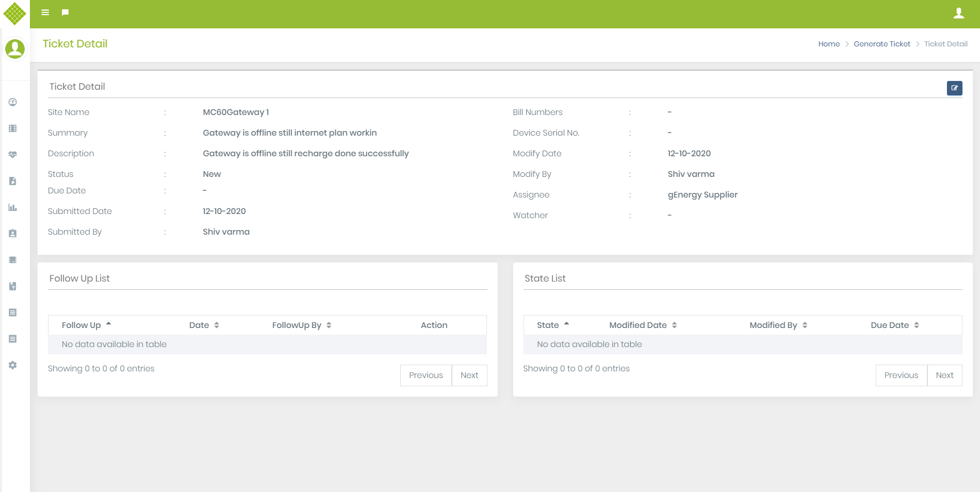The image size is (980, 492).
Task: Open the Home breadcrumb link
Action: tap(829, 44)
